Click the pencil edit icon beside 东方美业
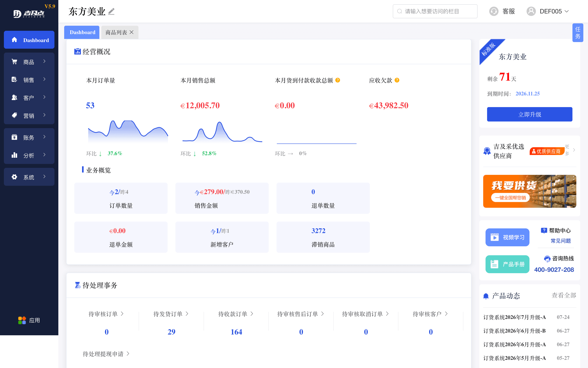Viewport: 588px width, 368px height. click(x=111, y=11)
